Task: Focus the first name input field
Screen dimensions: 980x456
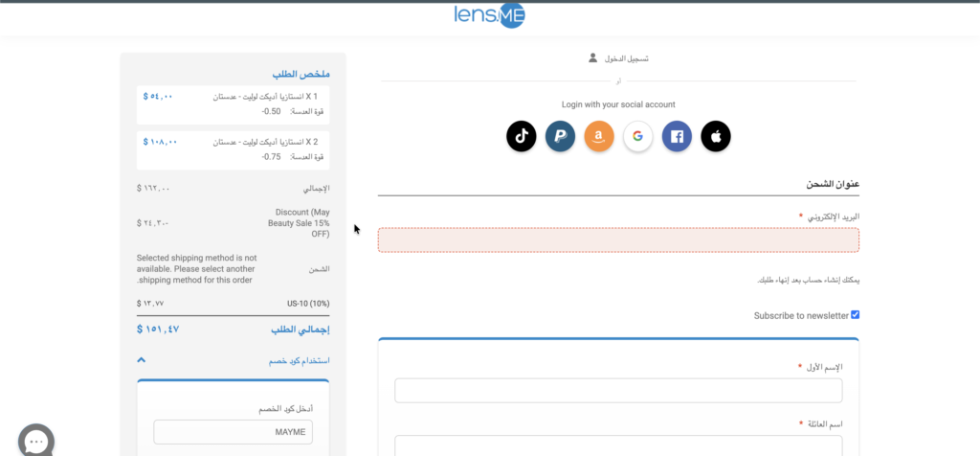Action: [x=618, y=390]
